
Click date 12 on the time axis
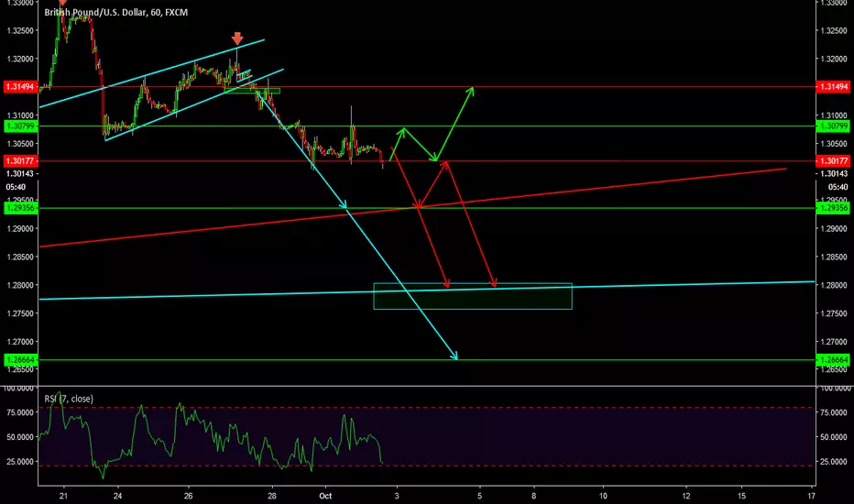[x=685, y=496]
